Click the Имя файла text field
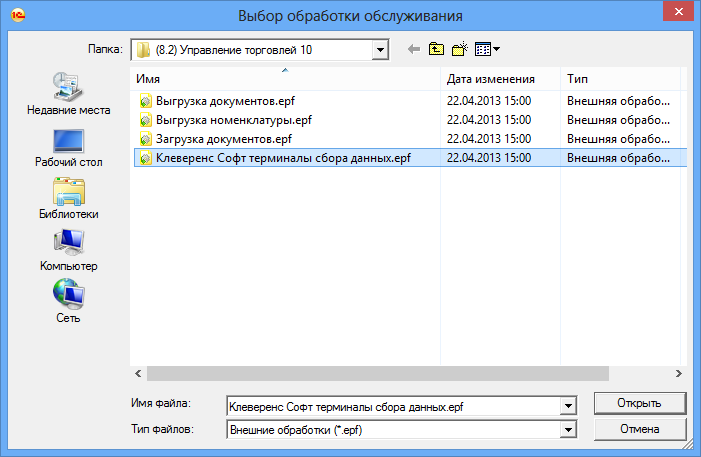Image resolution: width=701 pixels, height=457 pixels. [x=393, y=406]
